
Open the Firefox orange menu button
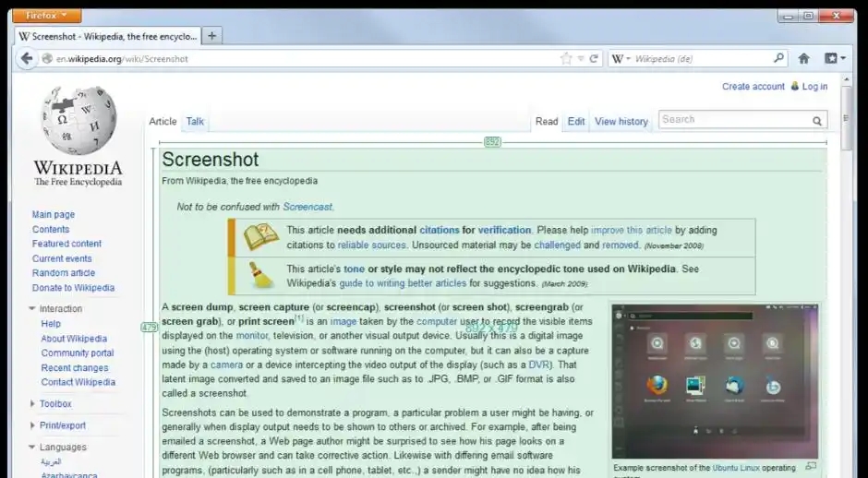coord(47,16)
